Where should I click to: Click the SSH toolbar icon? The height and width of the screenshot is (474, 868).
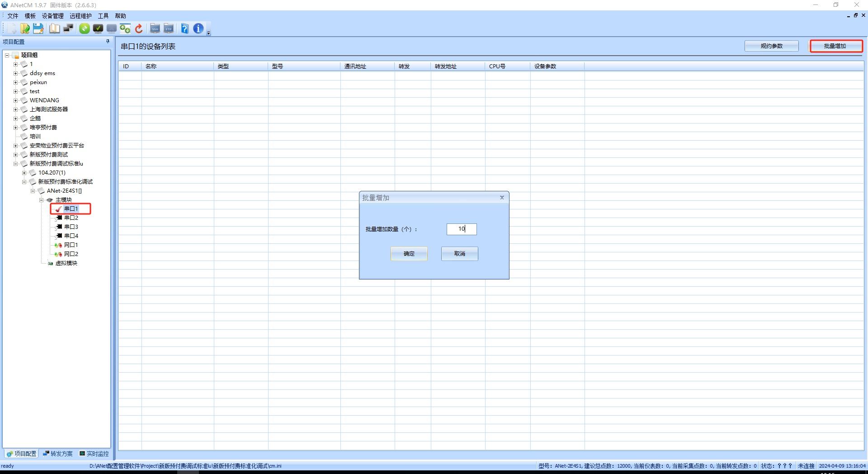tap(155, 28)
